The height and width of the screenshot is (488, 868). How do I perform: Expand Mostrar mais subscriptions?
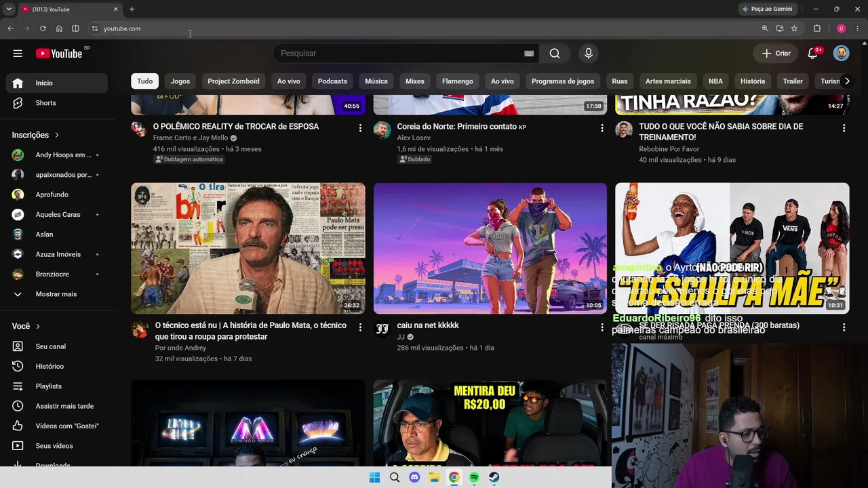[57, 294]
